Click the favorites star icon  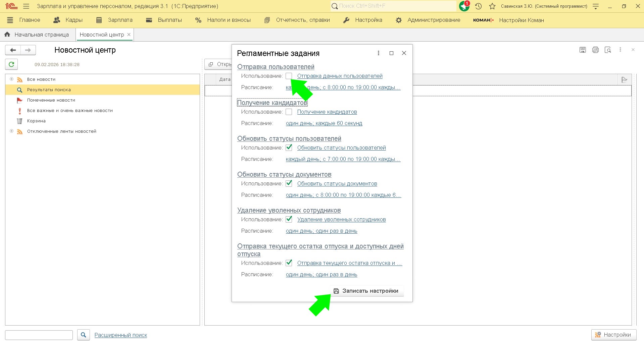click(x=492, y=6)
